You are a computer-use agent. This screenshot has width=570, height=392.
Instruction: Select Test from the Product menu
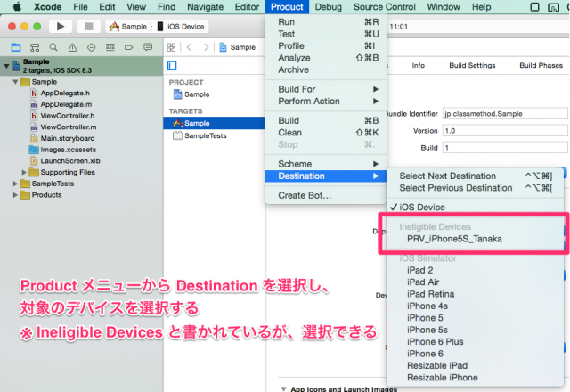[x=326, y=34]
